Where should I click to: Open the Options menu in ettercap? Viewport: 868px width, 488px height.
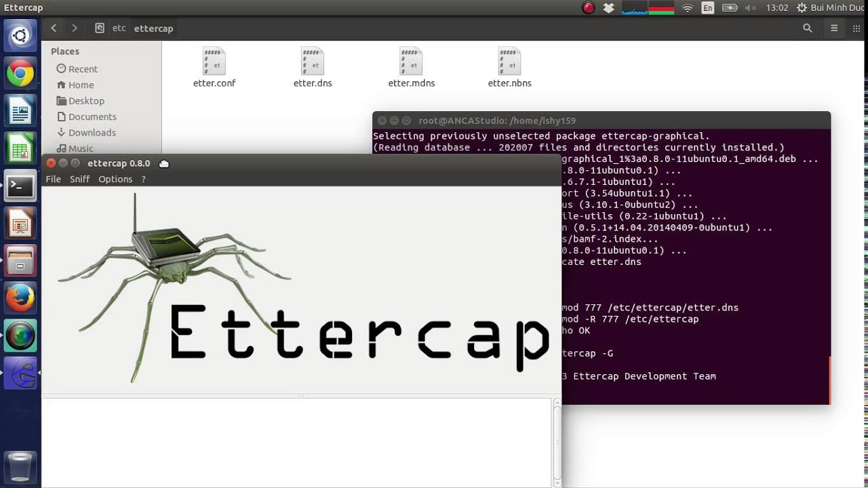115,179
